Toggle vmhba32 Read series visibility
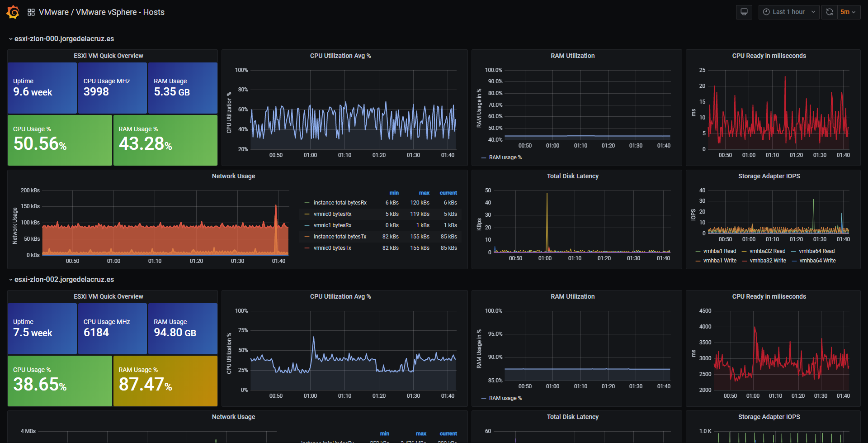Viewport: 868px width, 443px height. [x=767, y=251]
